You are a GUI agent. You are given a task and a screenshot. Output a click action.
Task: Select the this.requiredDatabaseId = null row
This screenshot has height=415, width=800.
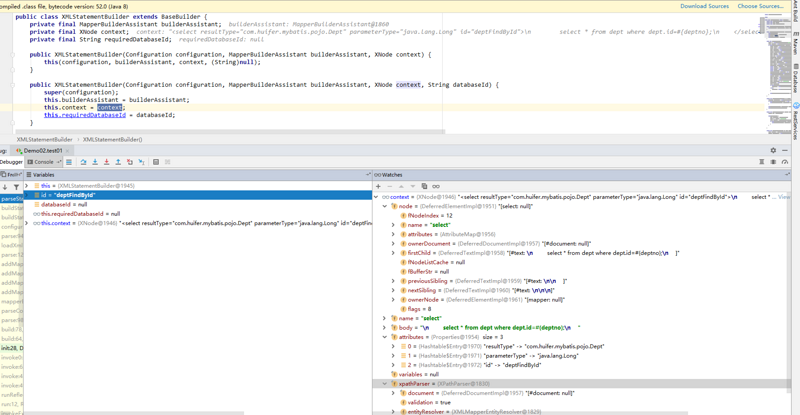click(x=198, y=214)
